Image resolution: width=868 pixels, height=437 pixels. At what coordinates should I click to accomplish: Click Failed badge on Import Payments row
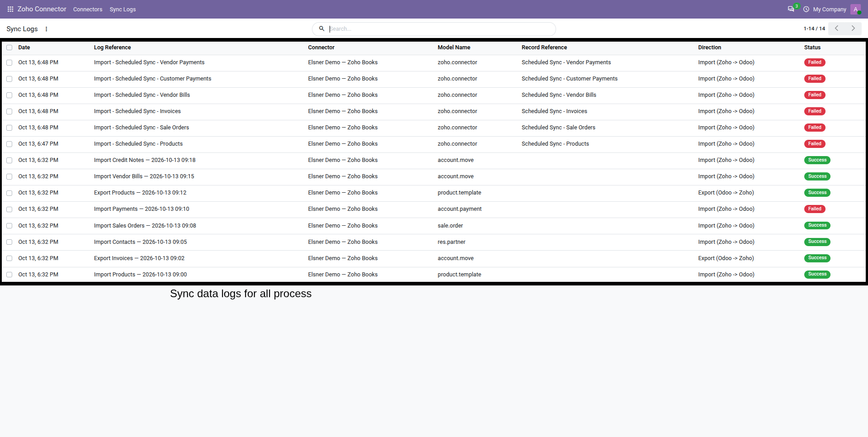[815, 209]
